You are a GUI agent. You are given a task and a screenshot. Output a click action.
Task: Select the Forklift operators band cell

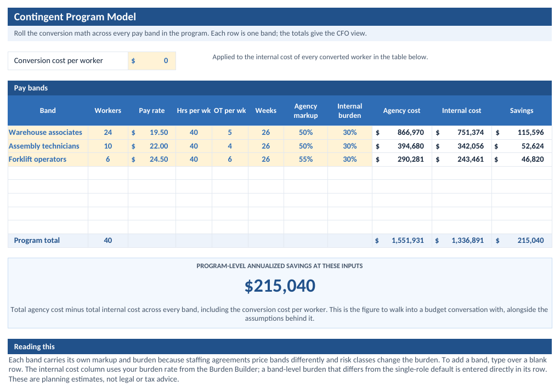tap(48, 159)
